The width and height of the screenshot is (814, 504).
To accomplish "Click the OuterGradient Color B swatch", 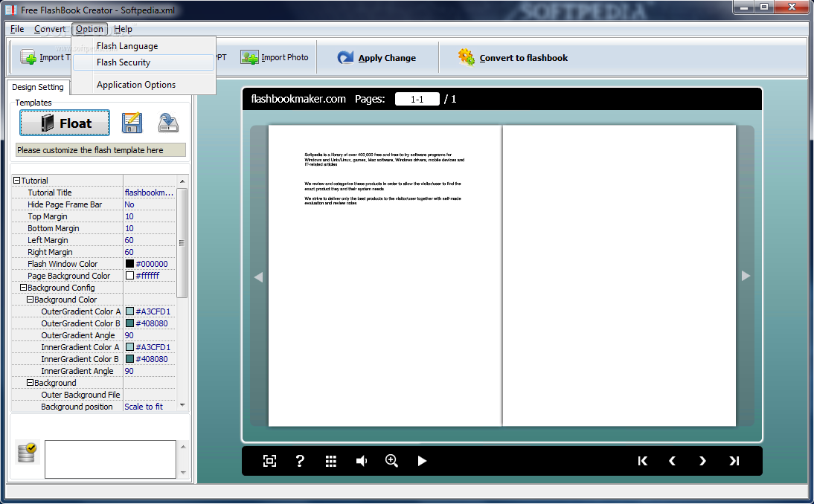I will coord(129,323).
